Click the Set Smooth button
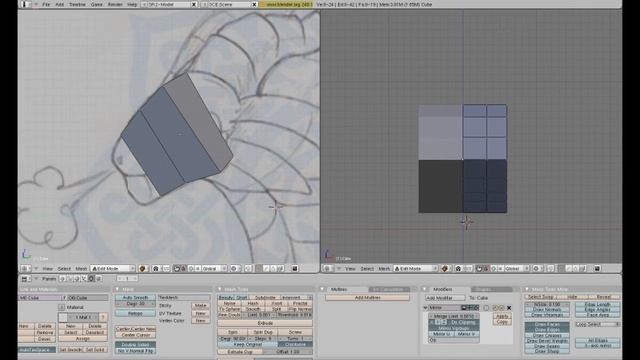 [71, 350]
